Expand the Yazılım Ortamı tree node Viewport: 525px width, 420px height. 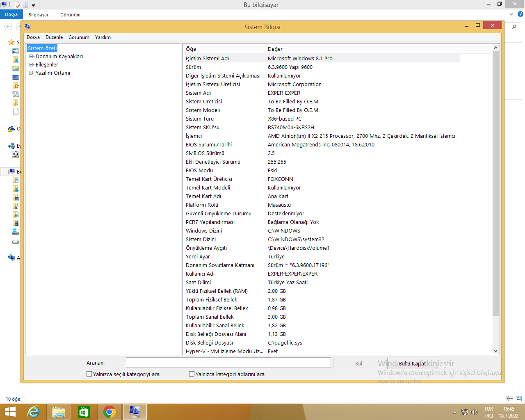tap(31, 73)
